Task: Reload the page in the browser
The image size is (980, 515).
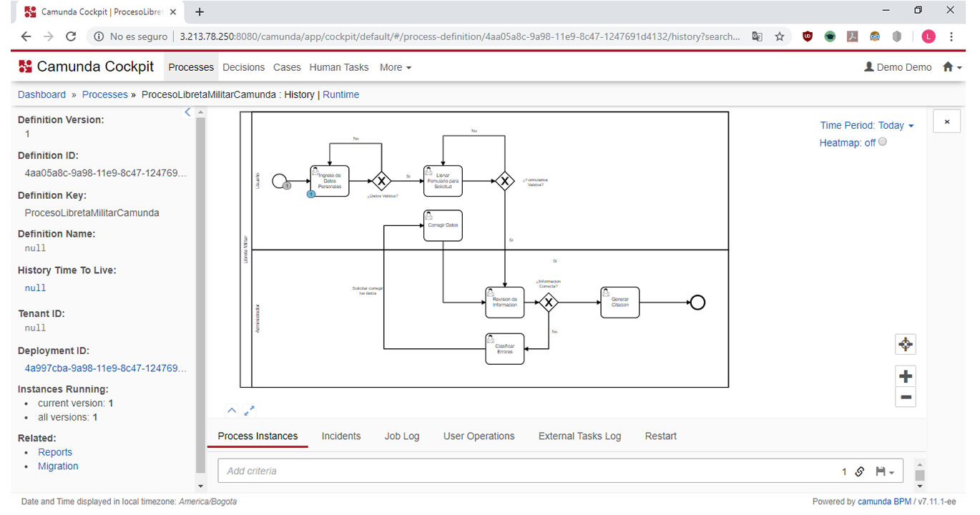Action: click(71, 36)
